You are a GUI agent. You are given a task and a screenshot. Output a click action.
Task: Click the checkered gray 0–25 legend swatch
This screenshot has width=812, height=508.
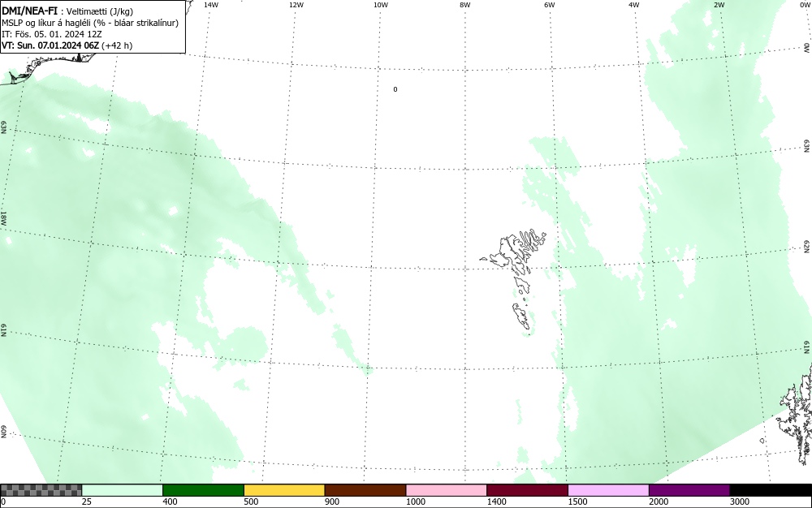coord(41,490)
